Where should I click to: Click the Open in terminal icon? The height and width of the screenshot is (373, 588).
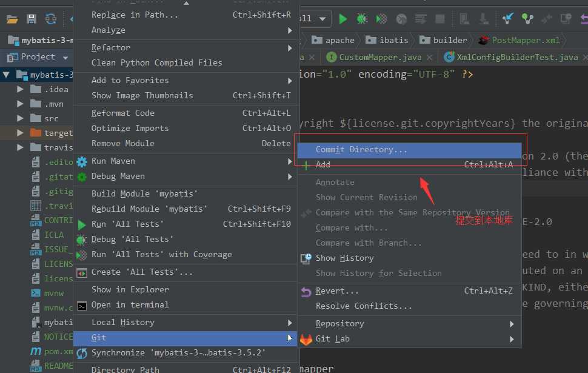click(x=82, y=306)
